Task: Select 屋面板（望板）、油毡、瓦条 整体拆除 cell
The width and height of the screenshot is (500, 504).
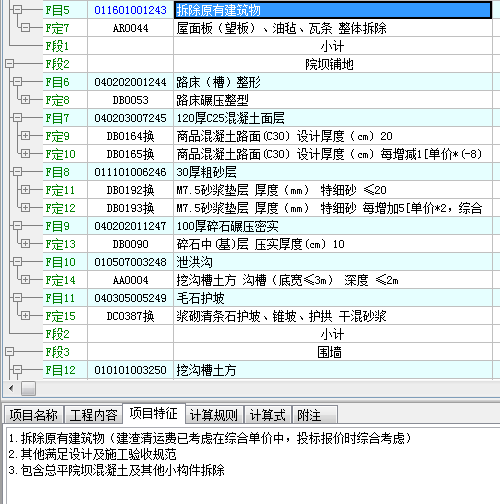Action: (x=333, y=28)
